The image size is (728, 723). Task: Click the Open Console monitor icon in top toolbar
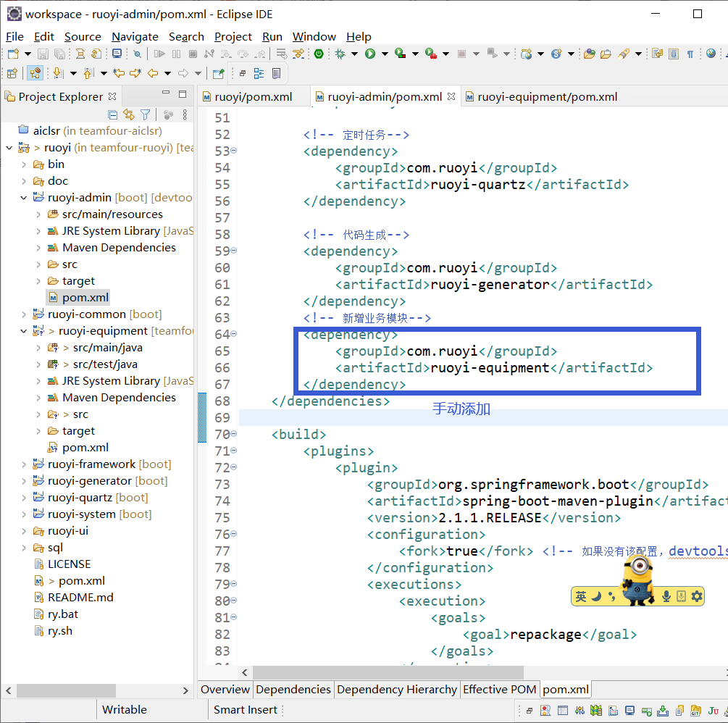117,54
